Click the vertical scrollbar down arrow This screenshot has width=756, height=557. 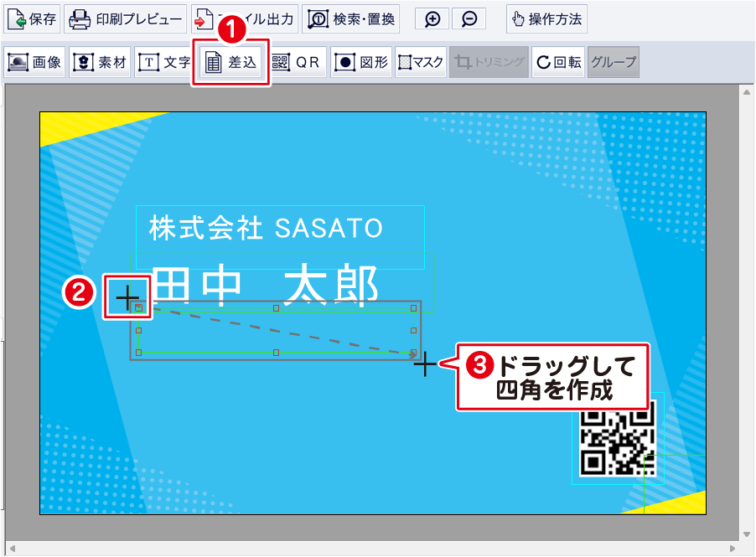[746, 534]
